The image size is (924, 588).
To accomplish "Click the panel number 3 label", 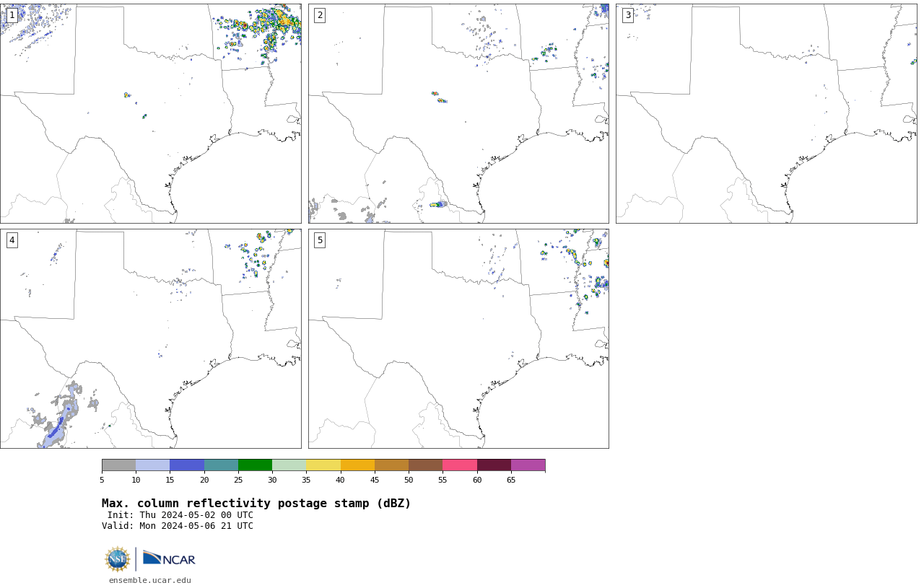I will (x=628, y=15).
